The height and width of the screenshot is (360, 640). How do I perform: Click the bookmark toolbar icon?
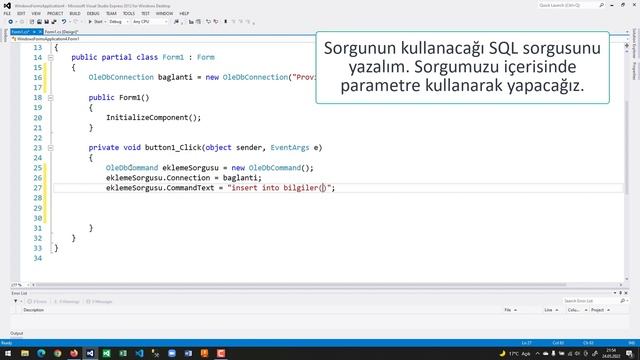pyautogui.click(x=225, y=22)
